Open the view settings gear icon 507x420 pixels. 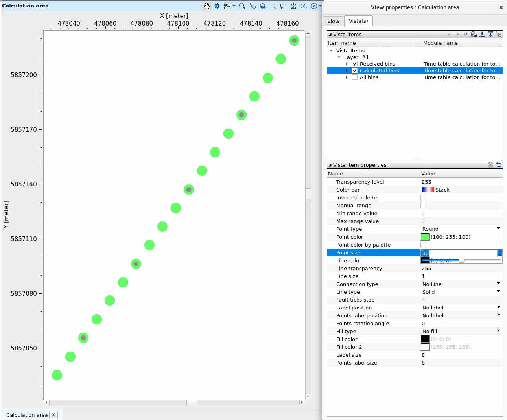coord(217,6)
